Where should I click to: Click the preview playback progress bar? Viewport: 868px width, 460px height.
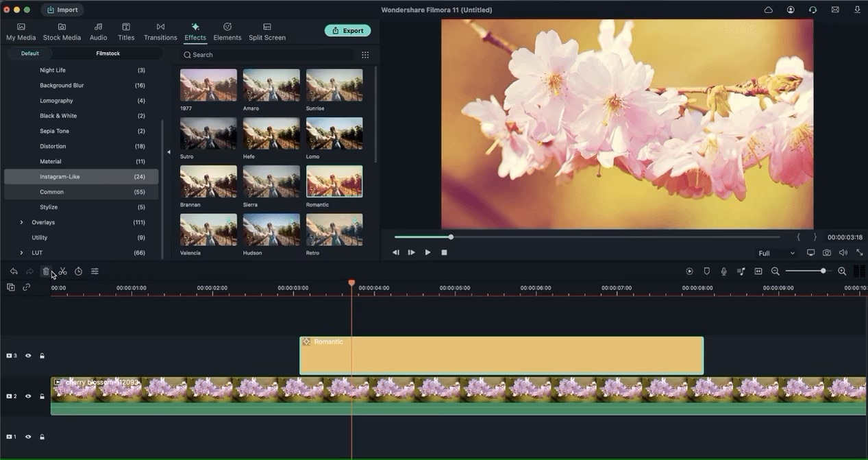pyautogui.click(x=586, y=237)
